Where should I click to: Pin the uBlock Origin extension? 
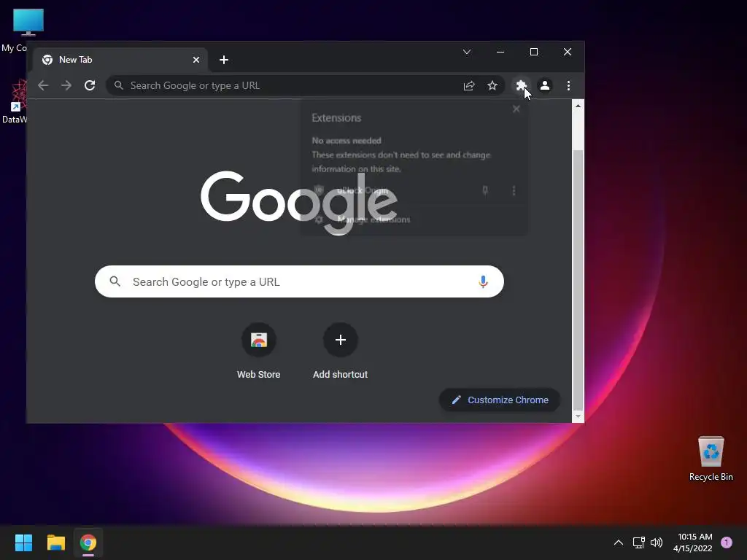pos(485,190)
